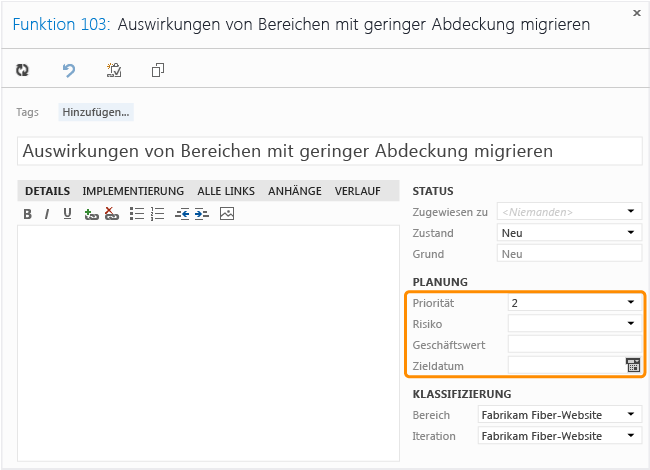The image size is (650, 470).
Task: Click the bulleted list icon
Action: coord(137,214)
